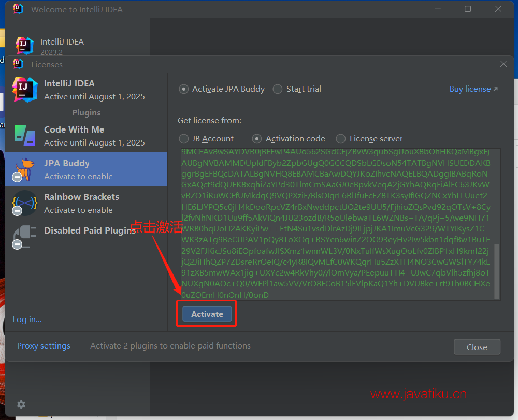The height and width of the screenshot is (420, 518).
Task: Click the activation code area scrollbar
Action: click(497, 272)
